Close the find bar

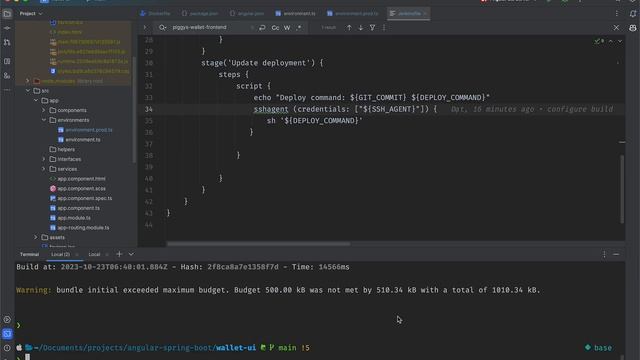(x=616, y=27)
